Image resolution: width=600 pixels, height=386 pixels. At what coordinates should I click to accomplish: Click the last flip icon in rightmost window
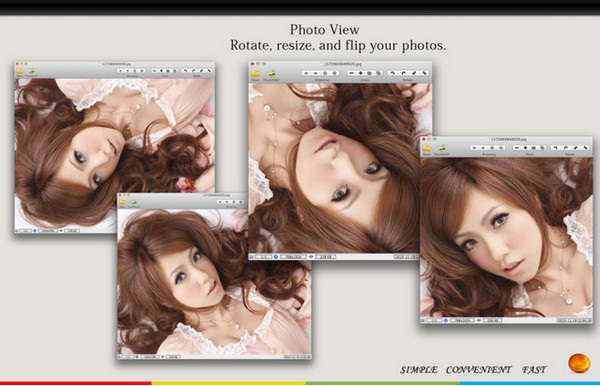(x=585, y=148)
